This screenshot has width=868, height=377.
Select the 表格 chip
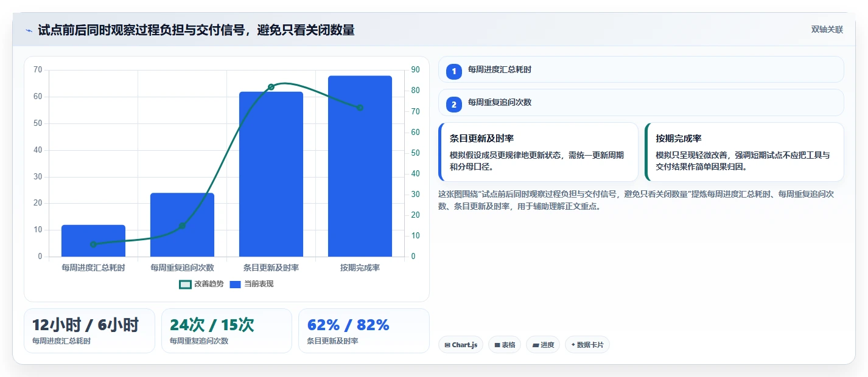505,345
